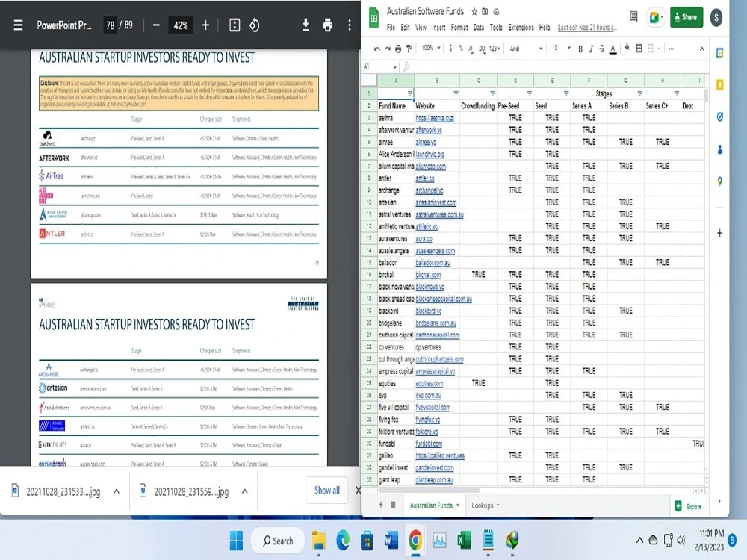Open the airtree.vc website link
Screen dimensions: 747x560
click(x=426, y=142)
